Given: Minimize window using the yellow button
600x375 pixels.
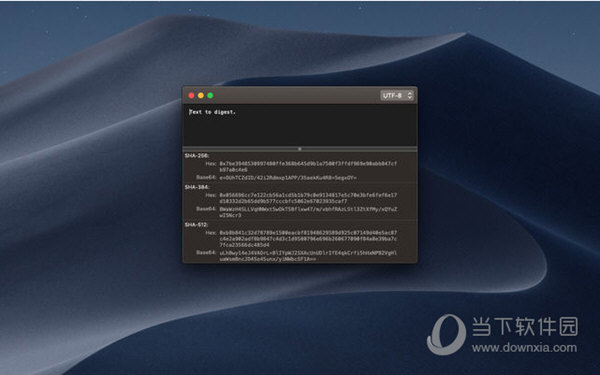Looking at the screenshot, I should 201,95.
